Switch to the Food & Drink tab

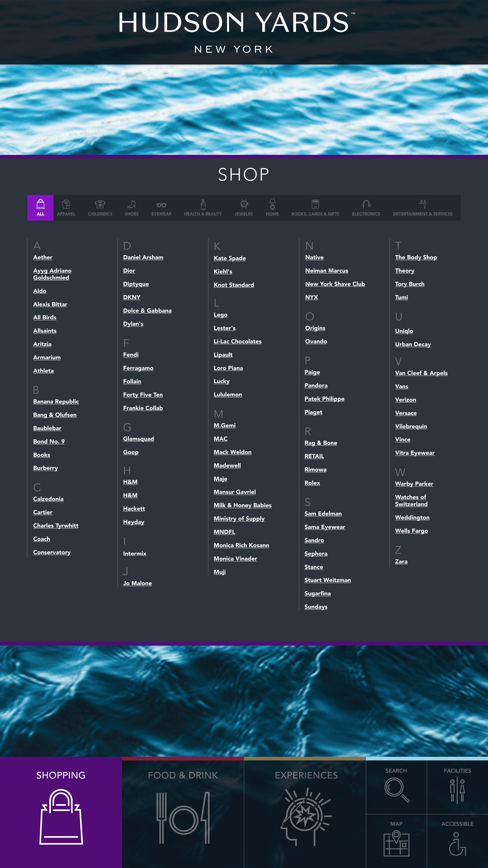(183, 812)
